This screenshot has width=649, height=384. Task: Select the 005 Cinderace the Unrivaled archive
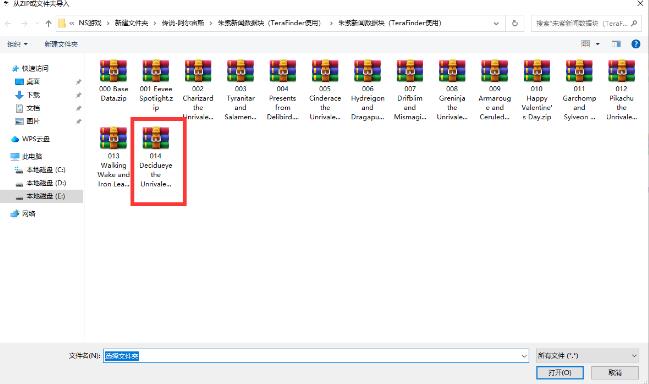pyautogui.click(x=325, y=89)
